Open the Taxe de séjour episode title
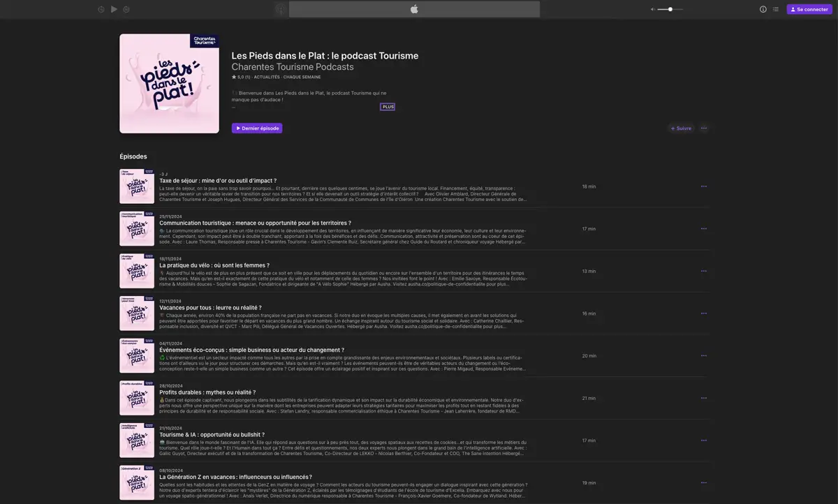 click(218, 181)
